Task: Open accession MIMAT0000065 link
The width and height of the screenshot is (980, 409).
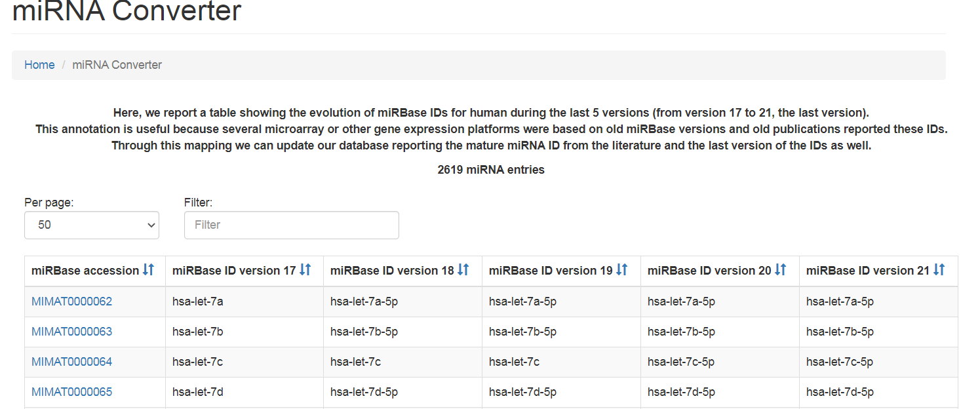Action: (x=71, y=392)
